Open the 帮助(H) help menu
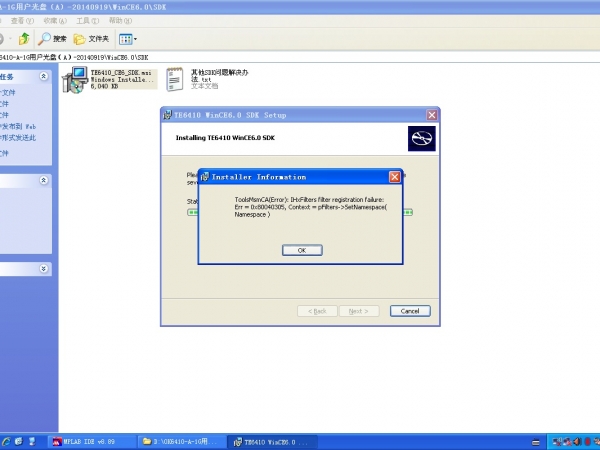 click(x=120, y=20)
